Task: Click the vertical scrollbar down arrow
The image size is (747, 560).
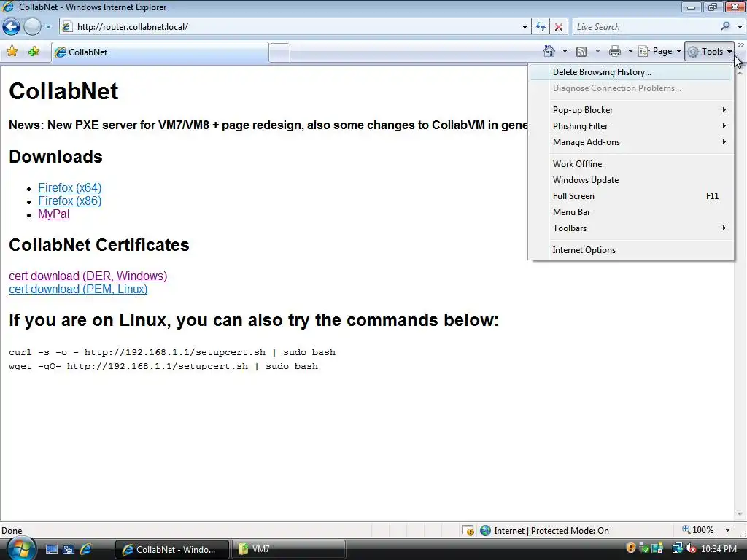Action: coord(740,514)
